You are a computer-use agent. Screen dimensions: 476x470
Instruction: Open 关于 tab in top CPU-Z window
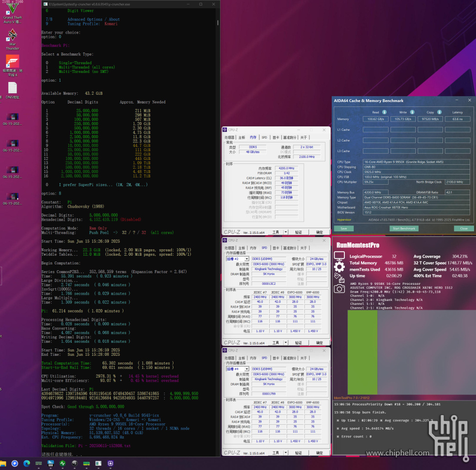pyautogui.click(x=304, y=138)
